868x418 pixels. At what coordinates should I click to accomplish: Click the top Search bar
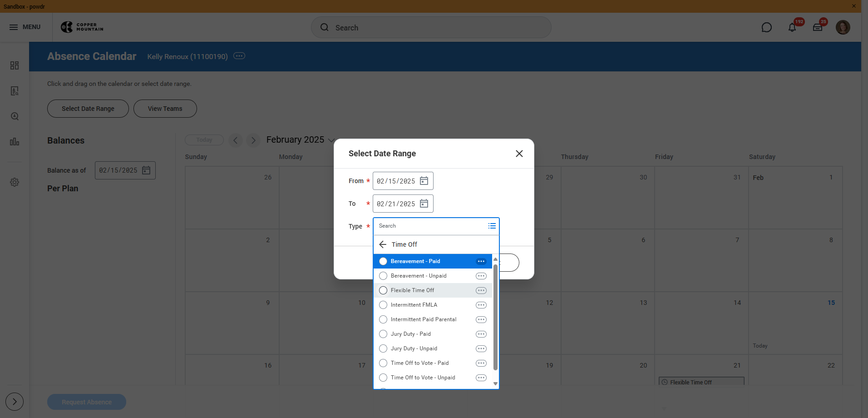(x=431, y=28)
